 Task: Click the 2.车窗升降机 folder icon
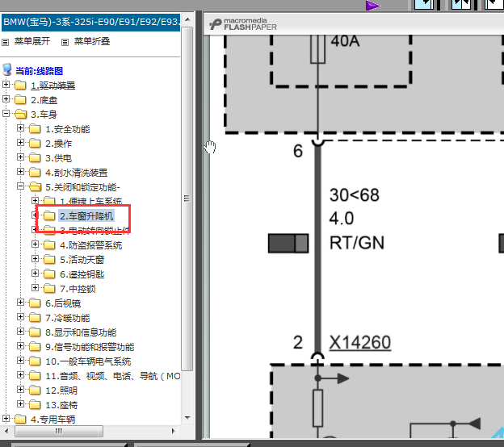(x=49, y=215)
